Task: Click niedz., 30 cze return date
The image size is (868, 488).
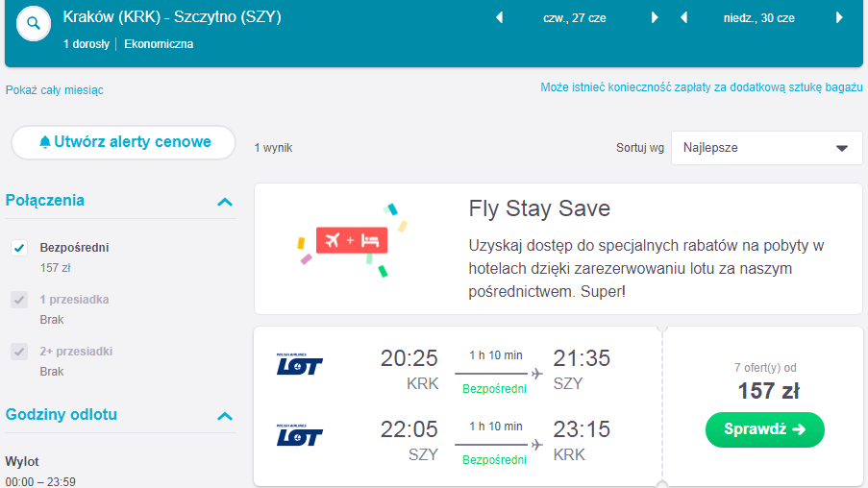Action: click(759, 18)
